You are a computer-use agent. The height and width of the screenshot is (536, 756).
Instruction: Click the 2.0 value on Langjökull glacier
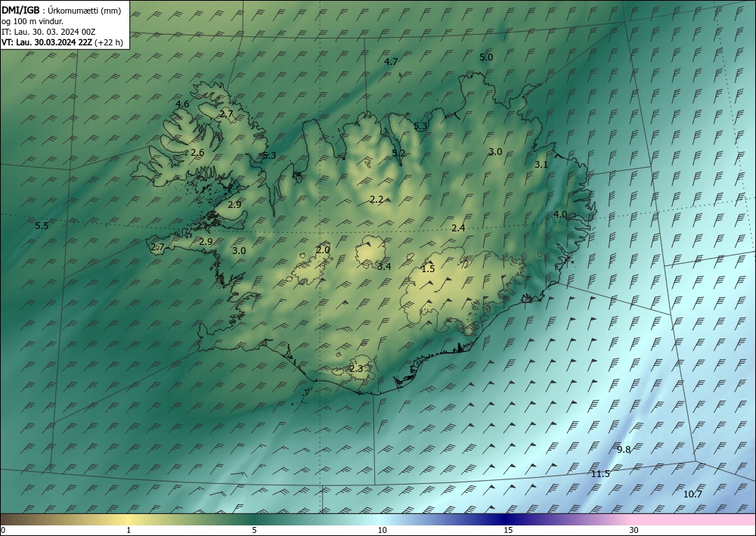323,249
